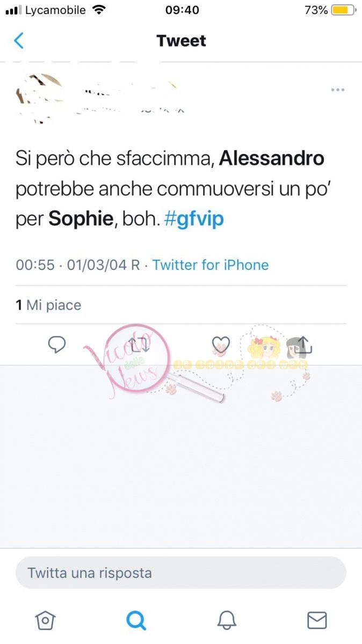The width and height of the screenshot is (362, 644).
Task: Open the #gfvip hashtag link
Action: click(193, 219)
